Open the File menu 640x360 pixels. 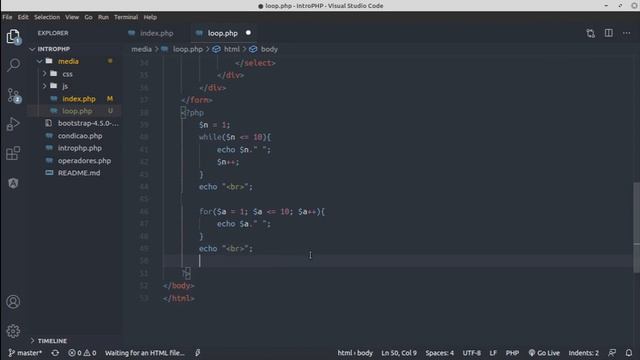pyautogui.click(x=7, y=17)
